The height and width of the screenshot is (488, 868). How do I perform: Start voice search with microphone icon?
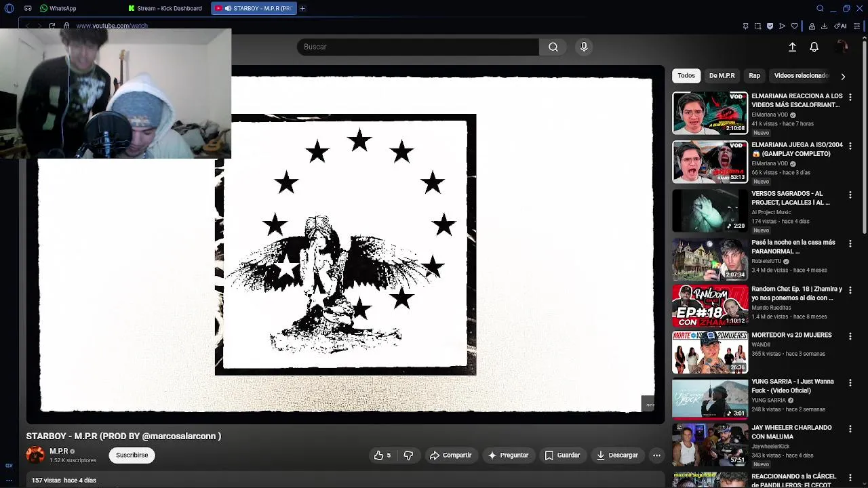click(x=584, y=47)
